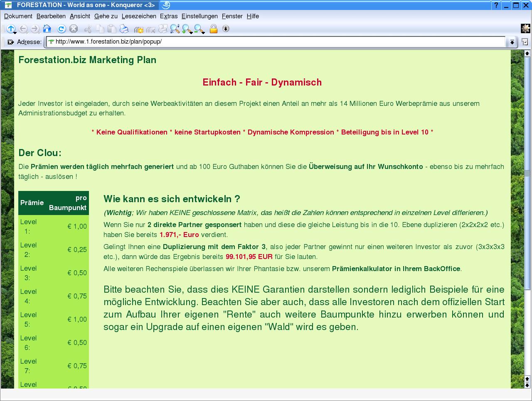532x401 pixels.
Task: Click the Prämie table header
Action: coord(32,203)
